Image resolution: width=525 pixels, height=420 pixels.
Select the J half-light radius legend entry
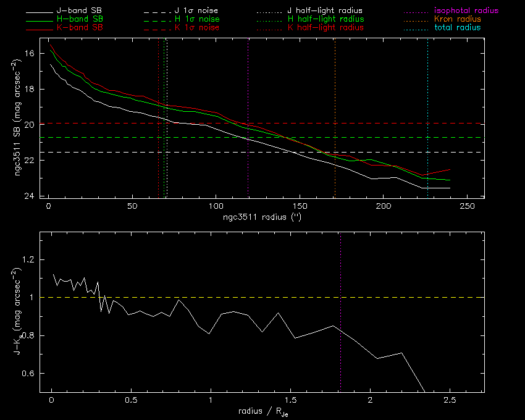coord(325,11)
